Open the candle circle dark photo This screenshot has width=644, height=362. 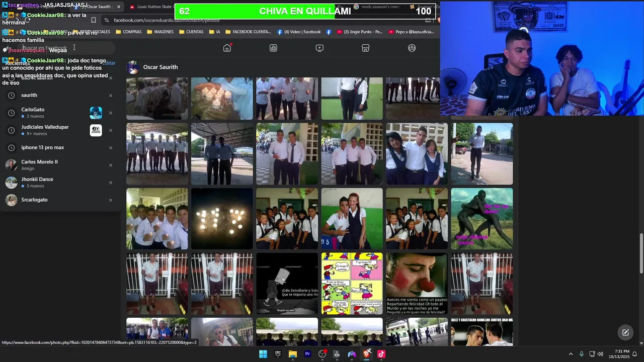point(222,219)
